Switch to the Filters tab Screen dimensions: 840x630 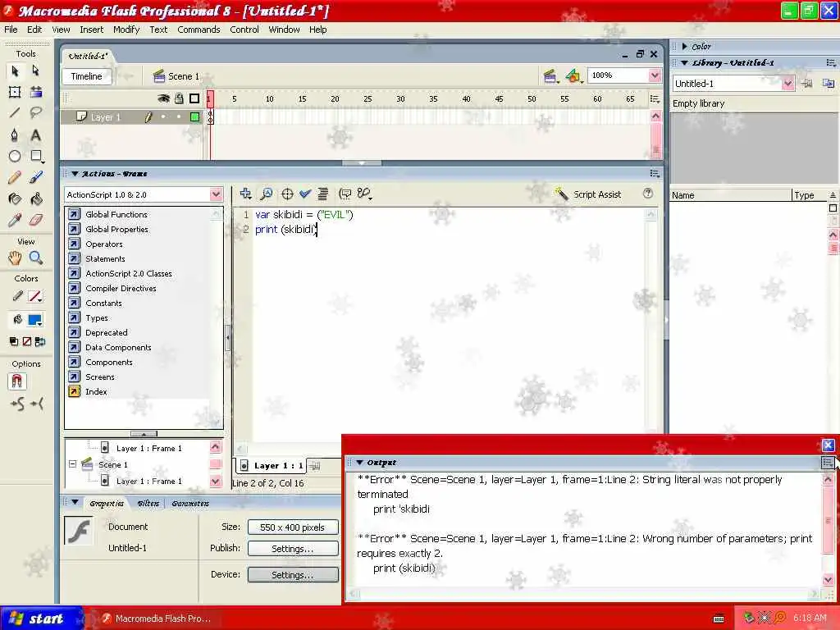point(148,504)
